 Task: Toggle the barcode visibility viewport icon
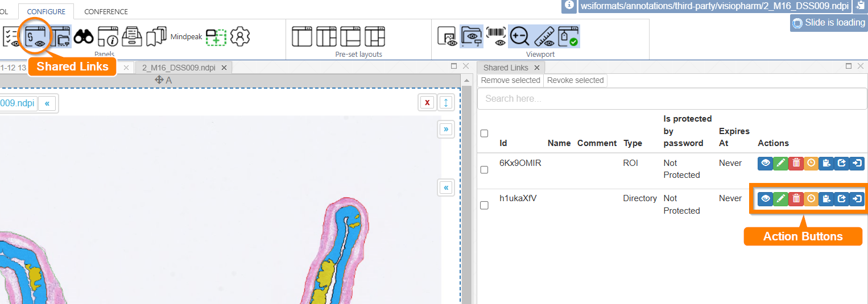[495, 36]
